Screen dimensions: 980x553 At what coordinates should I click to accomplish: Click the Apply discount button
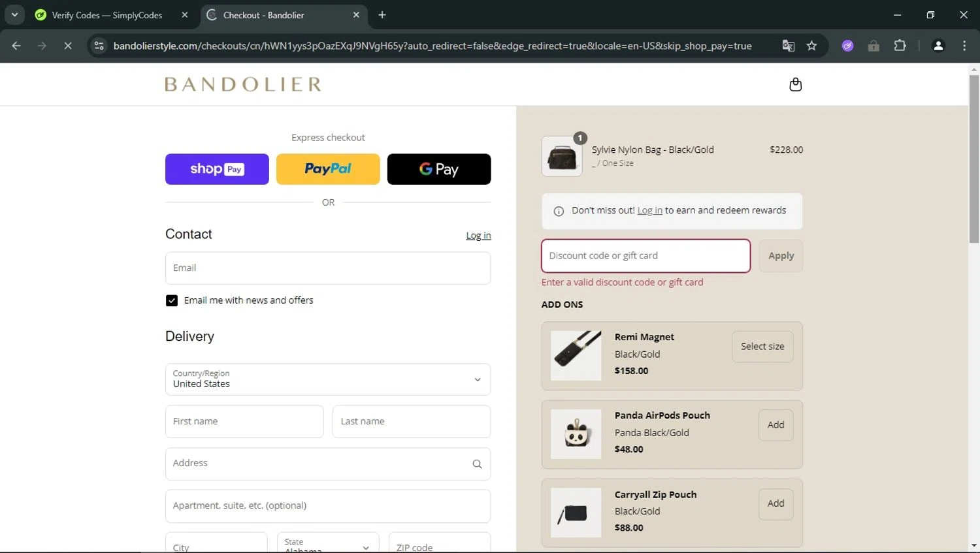tap(781, 256)
